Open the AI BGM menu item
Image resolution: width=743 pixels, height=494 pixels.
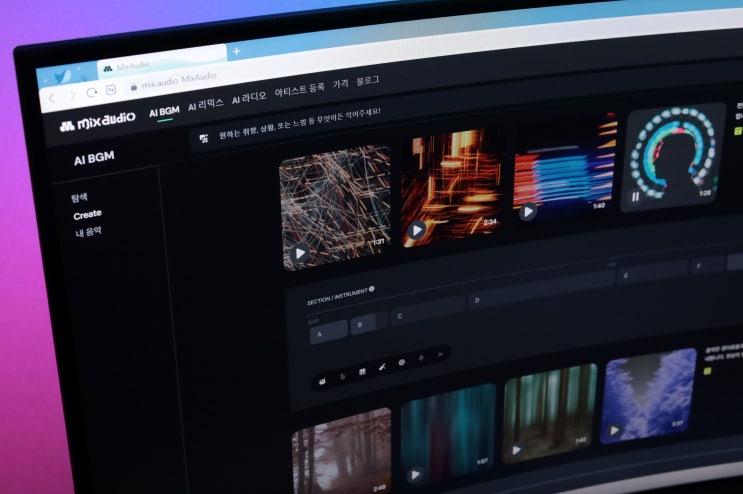click(x=164, y=112)
